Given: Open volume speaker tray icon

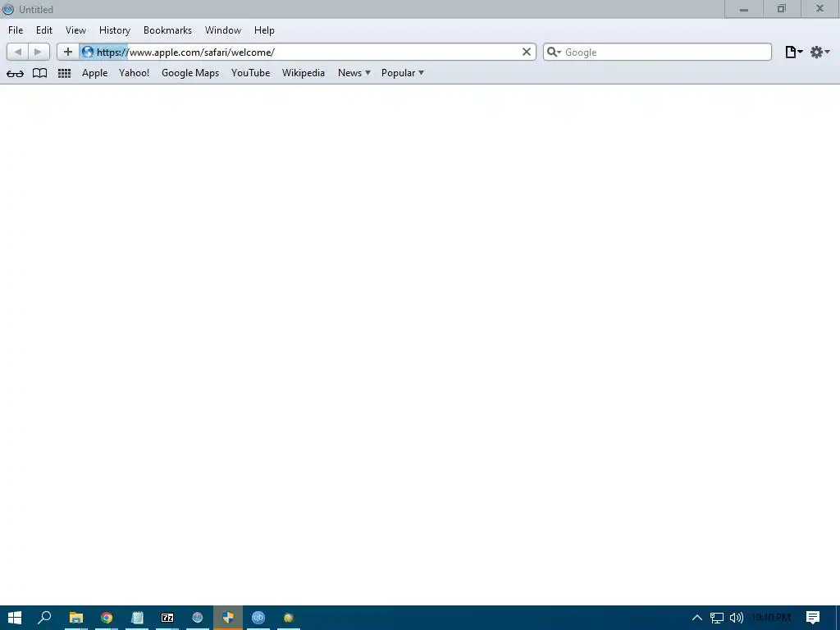Looking at the screenshot, I should coord(737,618).
